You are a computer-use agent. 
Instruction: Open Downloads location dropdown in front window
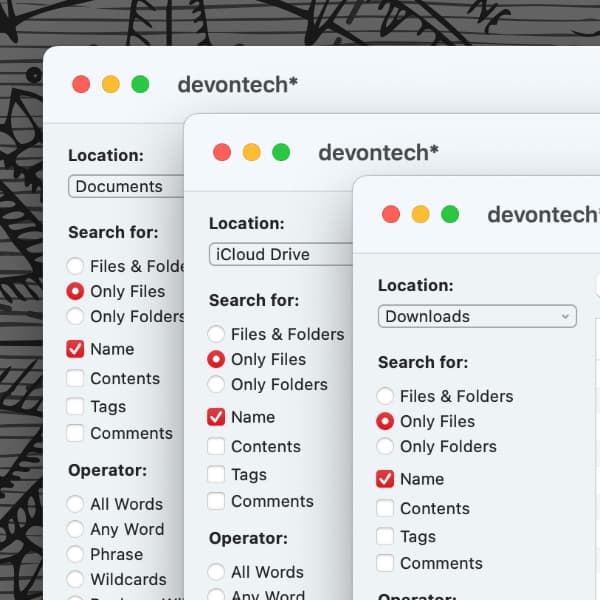[x=477, y=316]
